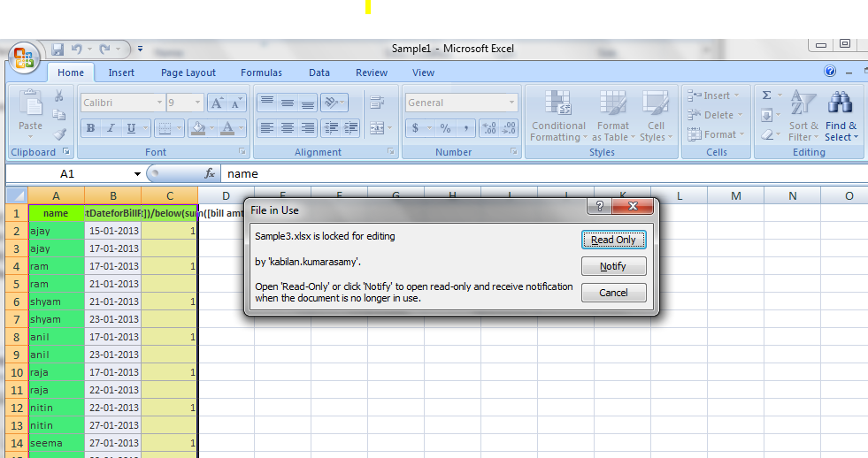Image resolution: width=868 pixels, height=458 pixels.
Task: Open the Format cells menu
Action: tap(716, 134)
